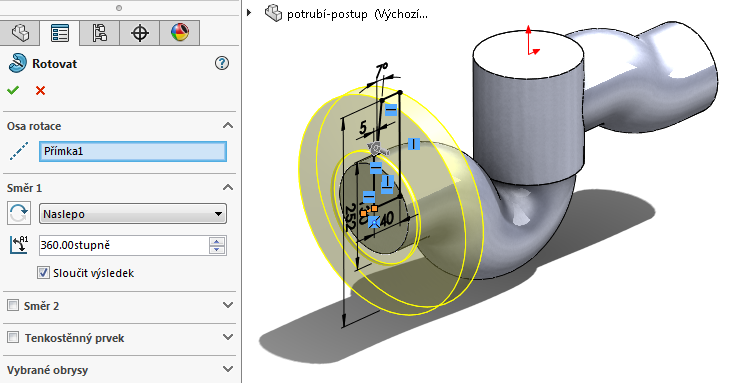Collapse the Osa rotace section
This screenshot has width=750, height=383.
(x=228, y=125)
